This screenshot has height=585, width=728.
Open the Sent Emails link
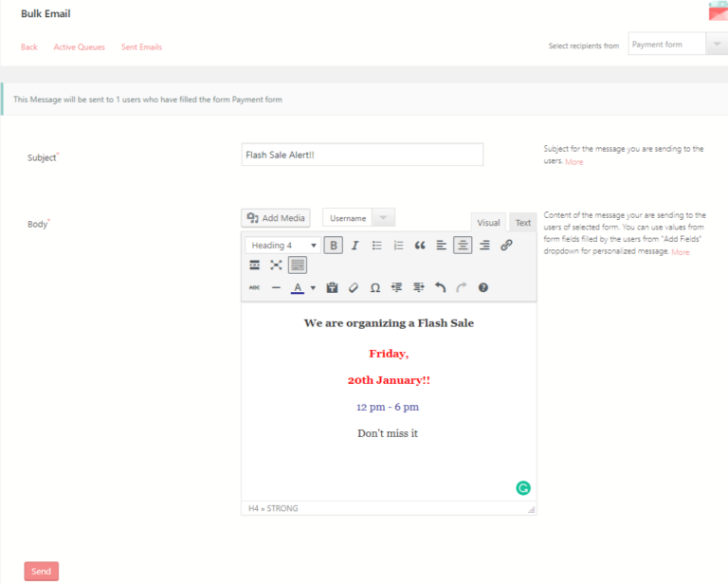[141, 46]
